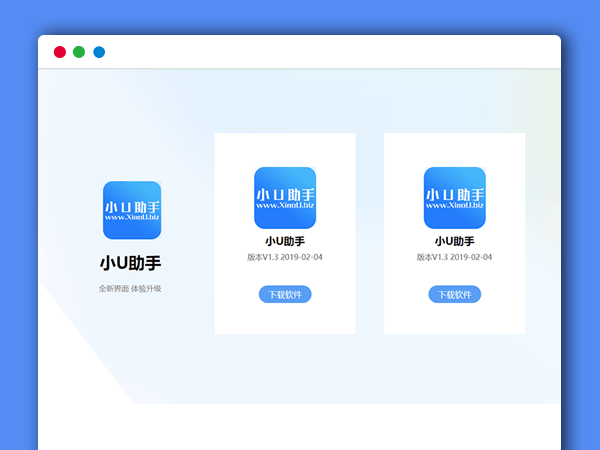Screen dimensions: 600x450
Task: Click the large 小U助手 logo on the left
Action: click(x=132, y=209)
